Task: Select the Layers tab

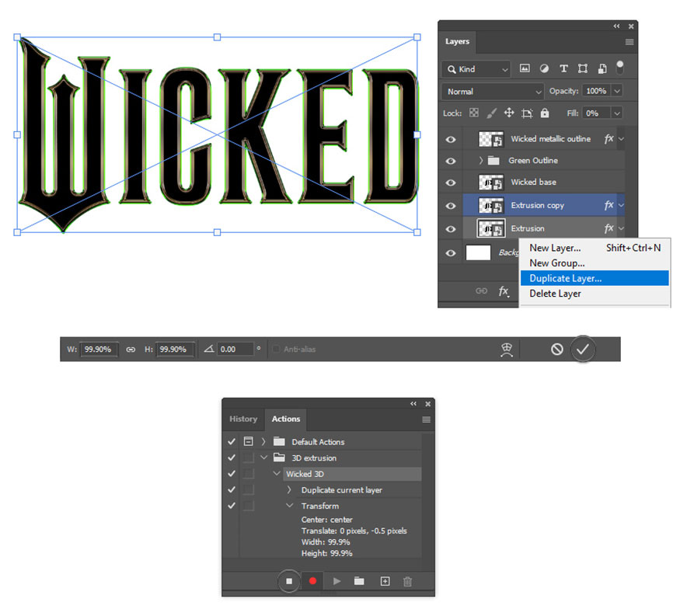Action: [x=457, y=42]
